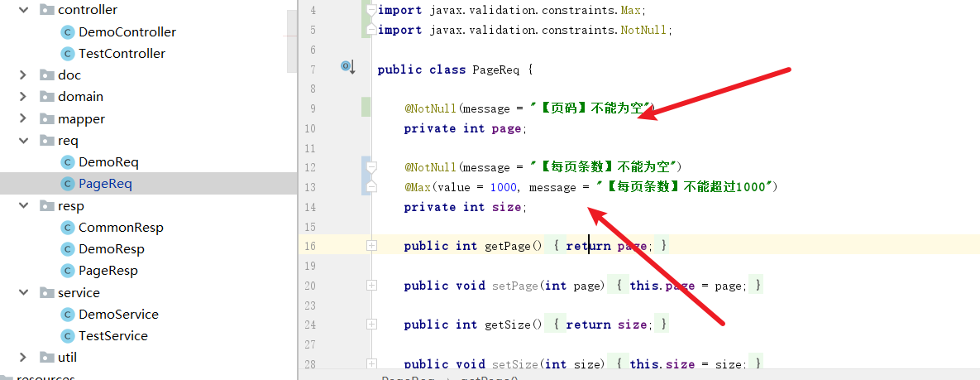Click the gutter override marker on line 7
Viewport: 980px width, 380px height.
pos(347,67)
